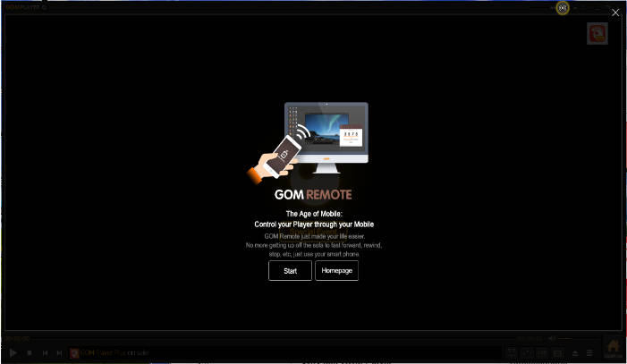
Task: Skip to the previous track
Action: tap(45, 353)
